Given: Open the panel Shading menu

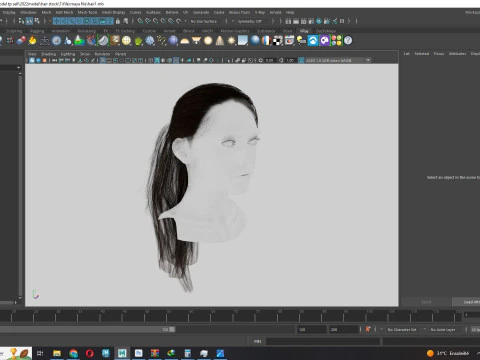Looking at the screenshot, I should 48,54.
